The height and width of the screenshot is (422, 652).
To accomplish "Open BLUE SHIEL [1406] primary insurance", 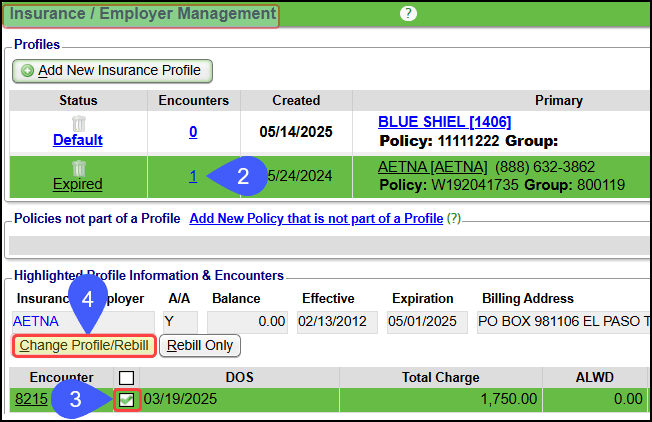I will pyautogui.click(x=439, y=121).
